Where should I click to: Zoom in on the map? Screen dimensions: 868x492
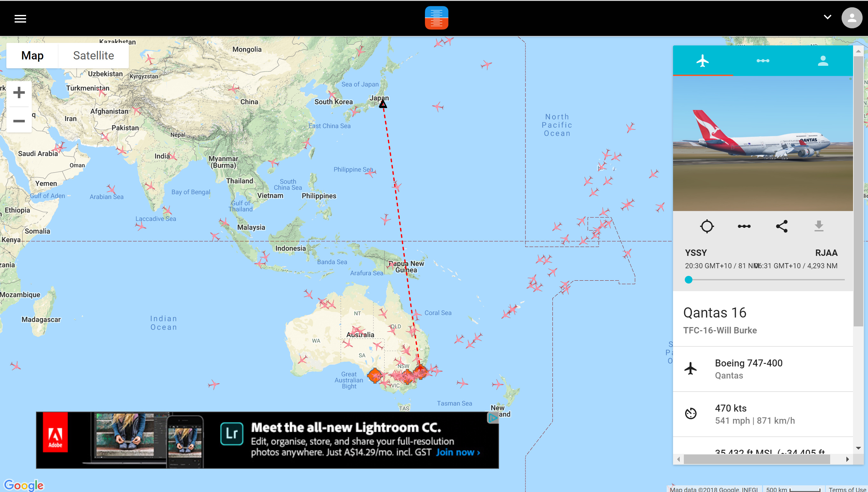coord(19,92)
